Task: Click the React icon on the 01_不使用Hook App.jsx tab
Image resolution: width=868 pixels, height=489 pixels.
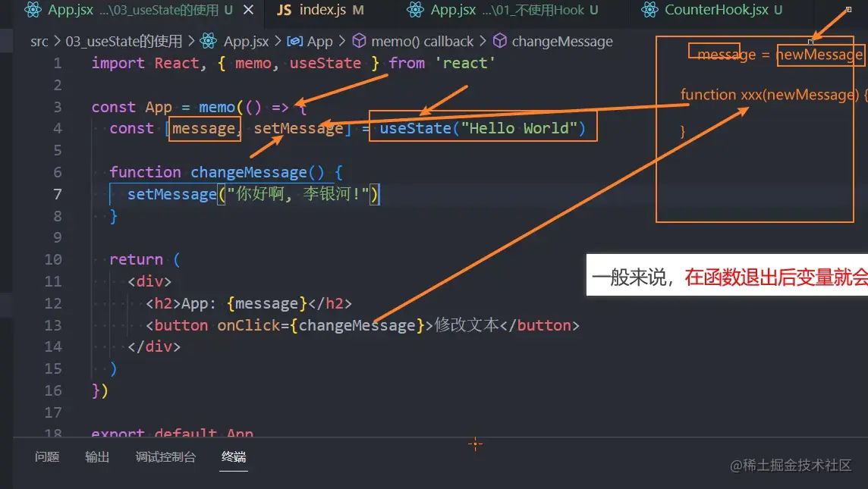Action: tap(414, 10)
